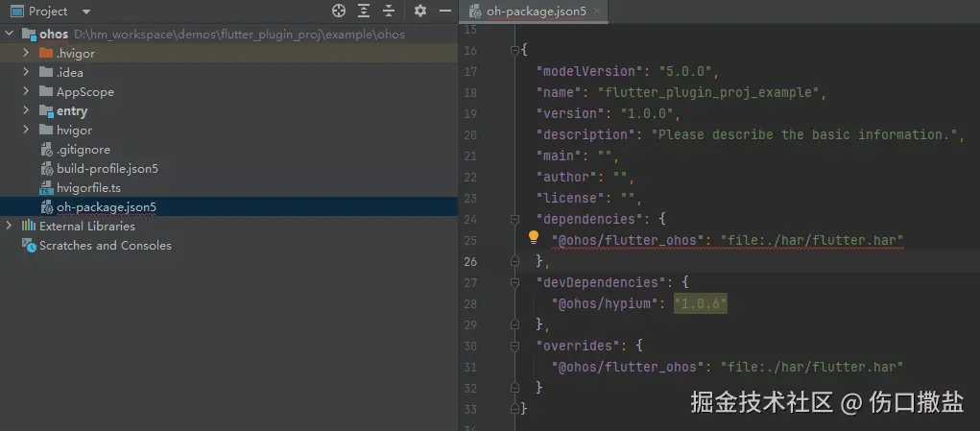
Task: Click the "version" key on line 19
Action: (x=570, y=113)
